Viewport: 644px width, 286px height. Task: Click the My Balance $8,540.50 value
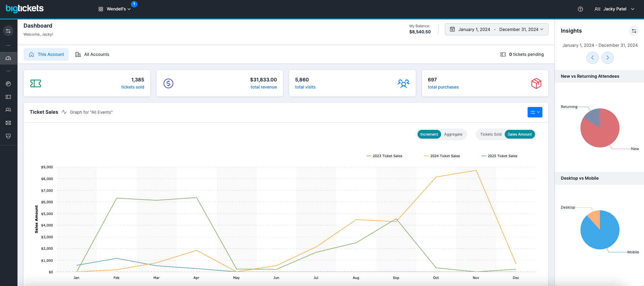(420, 32)
